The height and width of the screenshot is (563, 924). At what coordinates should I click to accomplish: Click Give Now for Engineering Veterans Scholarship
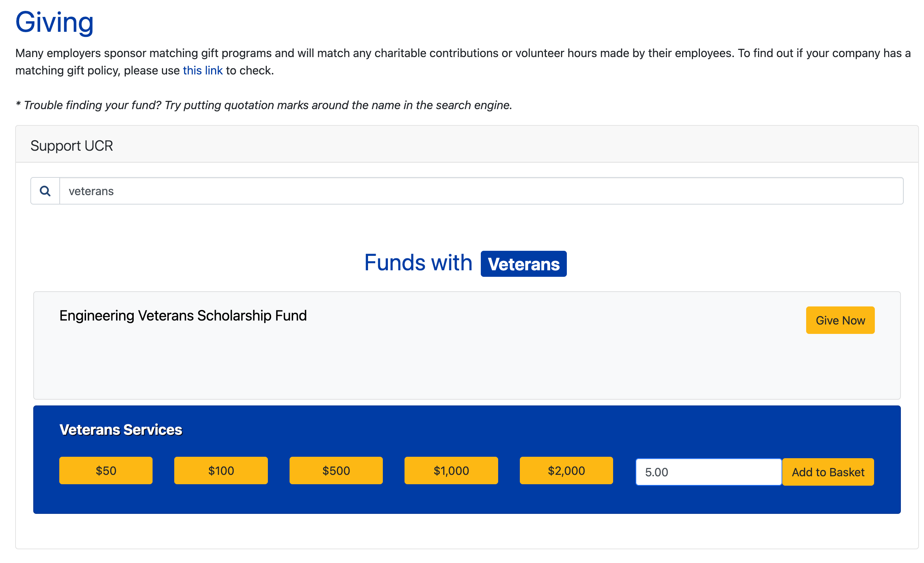click(x=840, y=320)
